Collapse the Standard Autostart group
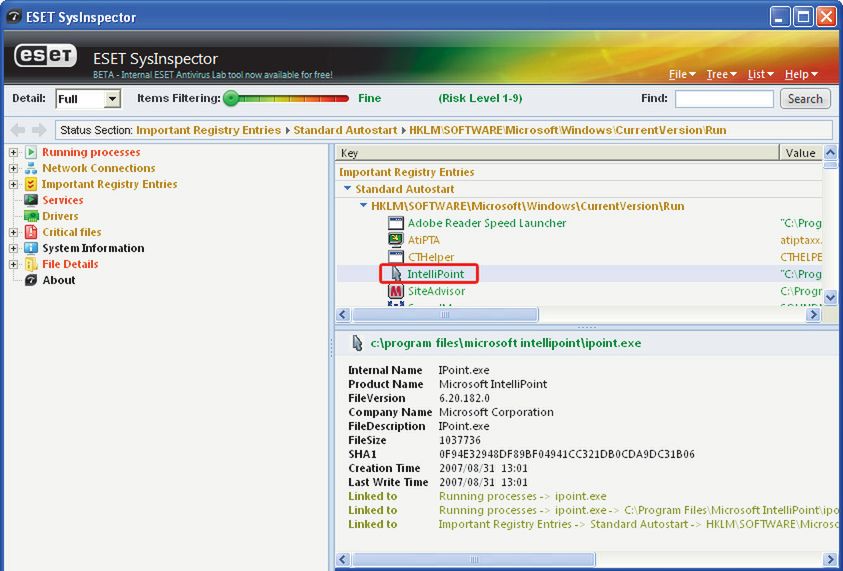The width and height of the screenshot is (843, 571). [x=347, y=189]
